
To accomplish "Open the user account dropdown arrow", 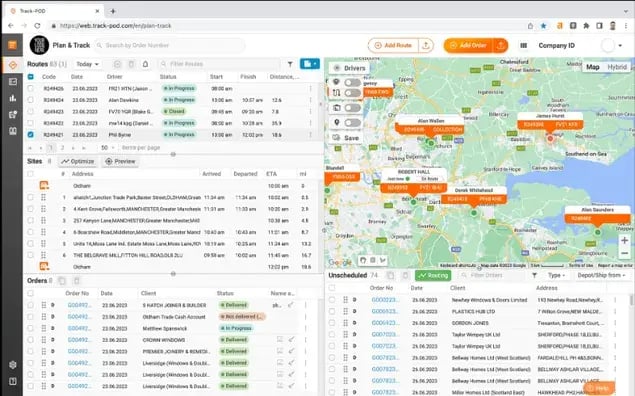I will (x=620, y=45).
